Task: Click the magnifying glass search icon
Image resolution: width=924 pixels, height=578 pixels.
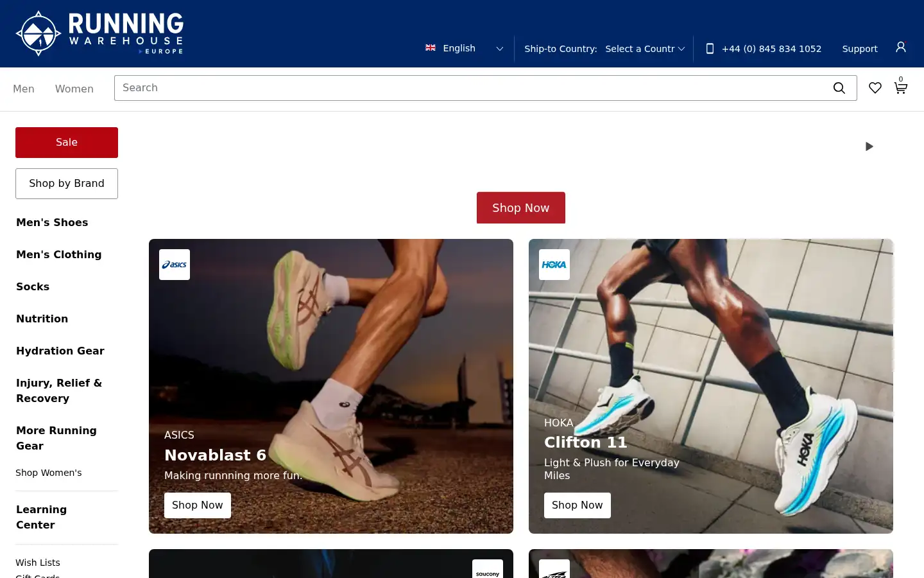Action: [x=839, y=88]
